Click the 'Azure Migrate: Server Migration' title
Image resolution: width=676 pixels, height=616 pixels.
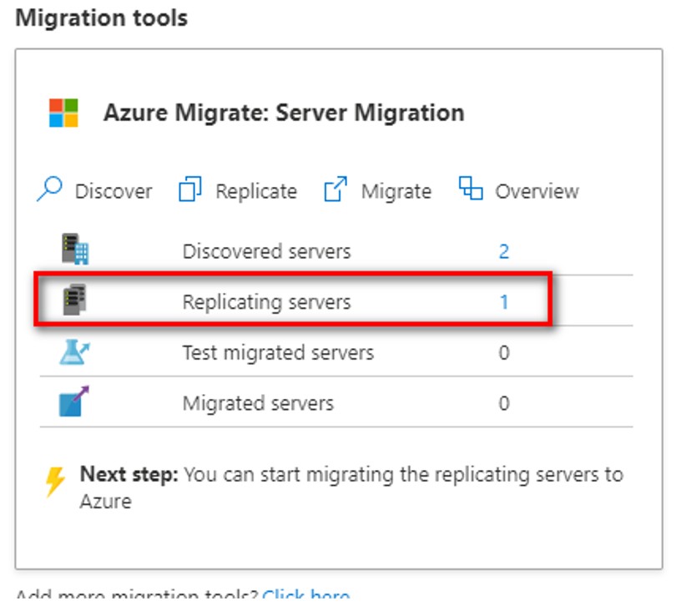pyautogui.click(x=284, y=113)
